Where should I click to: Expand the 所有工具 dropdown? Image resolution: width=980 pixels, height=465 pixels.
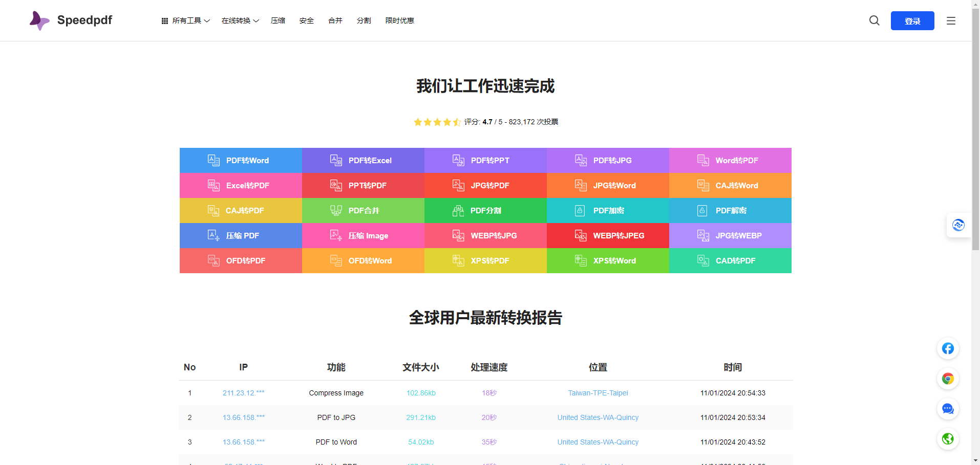[186, 20]
